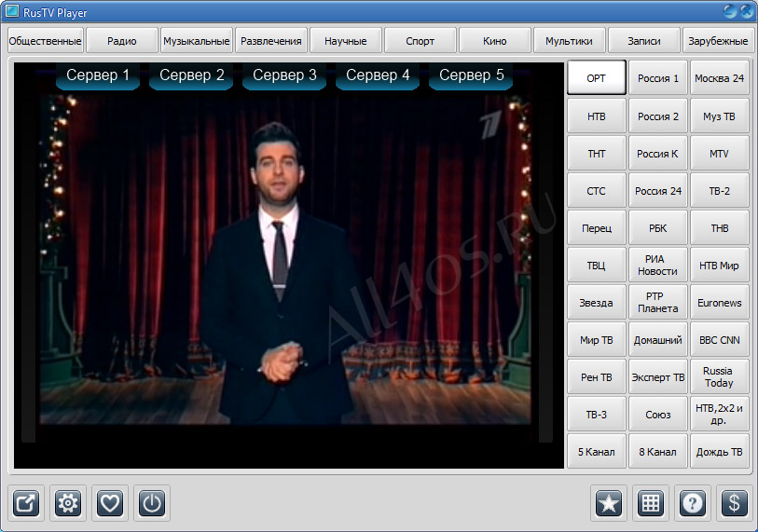Play the Москва 24 channel
The width and height of the screenshot is (758, 532).
point(720,77)
